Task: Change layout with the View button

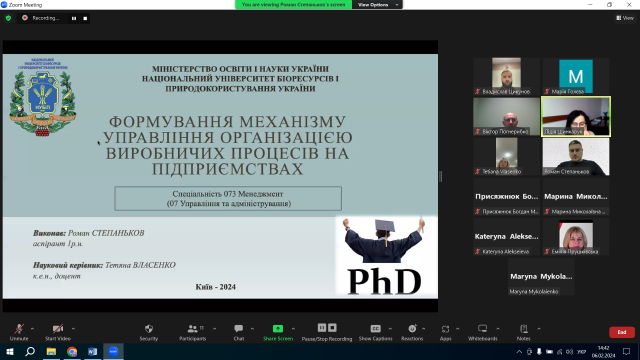Action: 625,18
